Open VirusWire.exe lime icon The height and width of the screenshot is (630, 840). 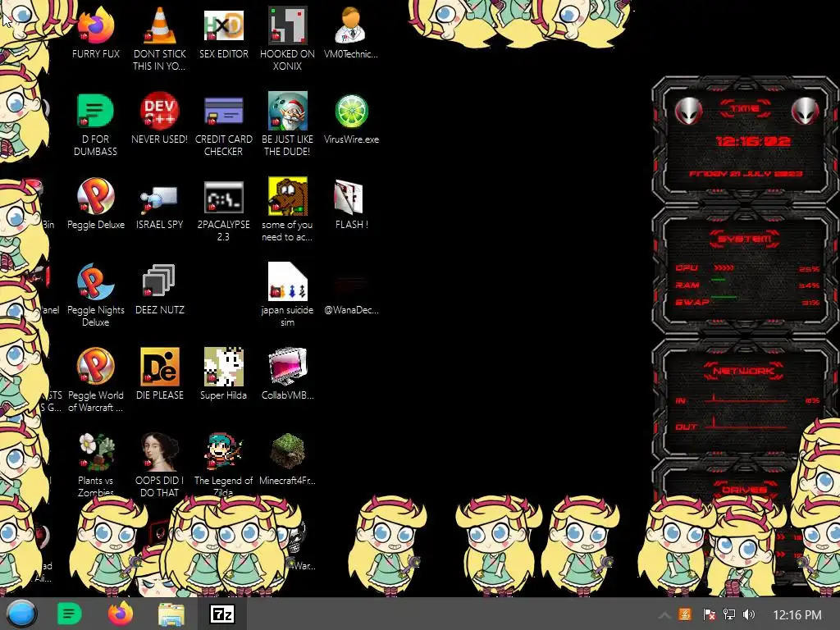coord(351,111)
